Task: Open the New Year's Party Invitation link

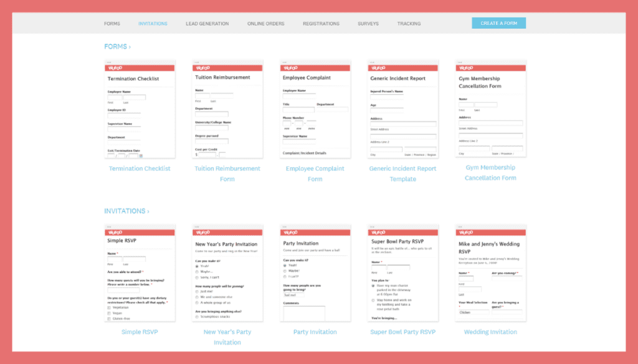Action: (x=227, y=337)
